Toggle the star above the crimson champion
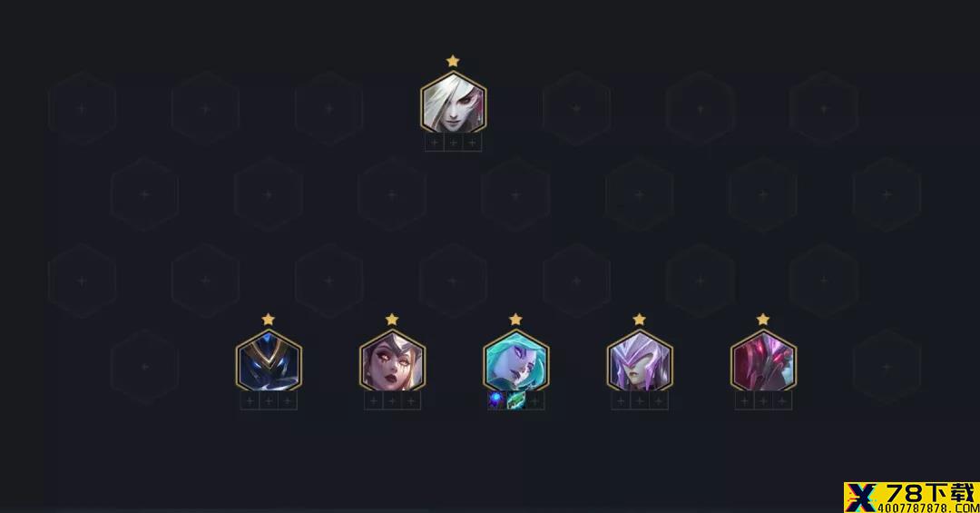Screen dimensions: 980x513 coord(763,320)
